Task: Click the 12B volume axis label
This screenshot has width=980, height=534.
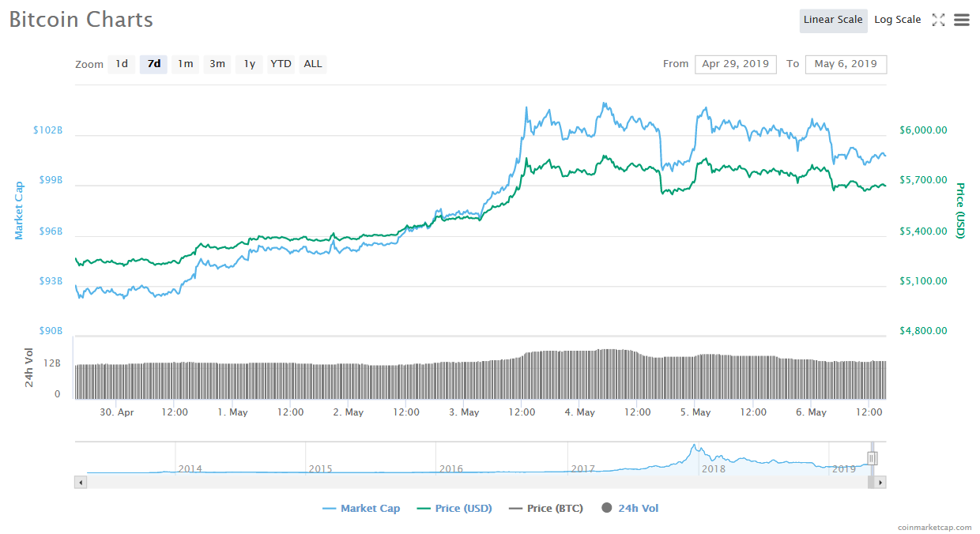Action: [x=52, y=363]
